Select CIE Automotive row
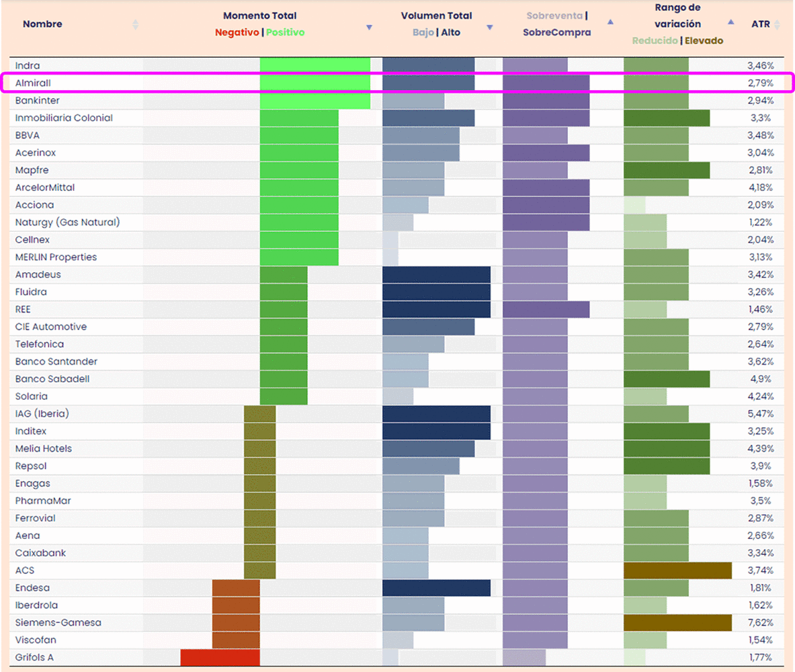The image size is (795, 672). 50,327
